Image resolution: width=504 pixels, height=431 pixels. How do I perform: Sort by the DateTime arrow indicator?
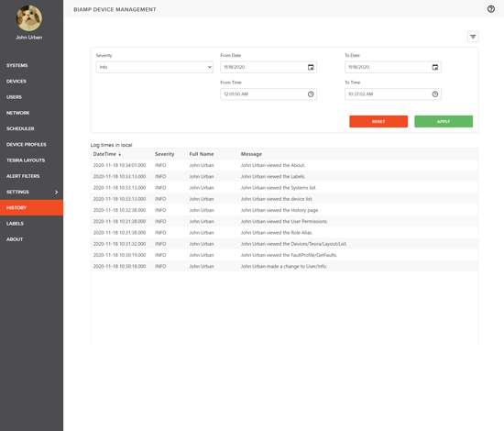[x=119, y=154]
